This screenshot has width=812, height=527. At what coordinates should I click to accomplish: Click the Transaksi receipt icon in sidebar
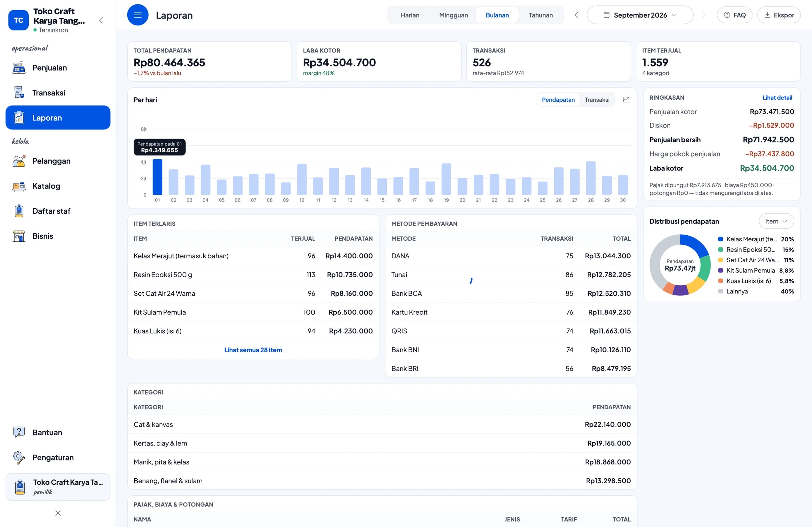click(19, 93)
